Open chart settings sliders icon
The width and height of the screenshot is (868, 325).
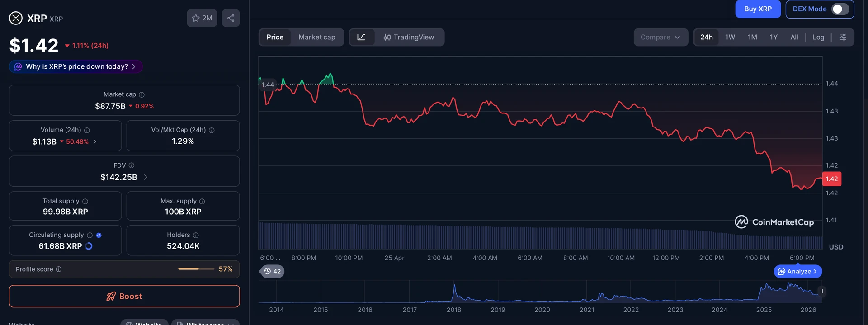[843, 37]
